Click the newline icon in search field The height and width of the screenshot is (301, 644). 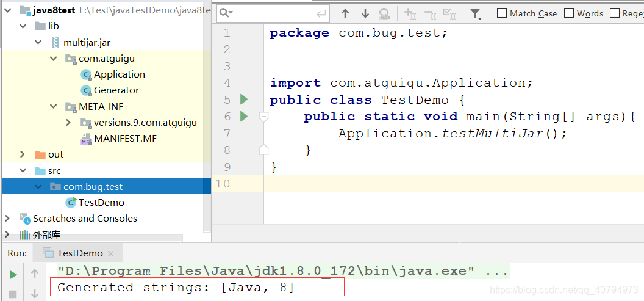321,15
